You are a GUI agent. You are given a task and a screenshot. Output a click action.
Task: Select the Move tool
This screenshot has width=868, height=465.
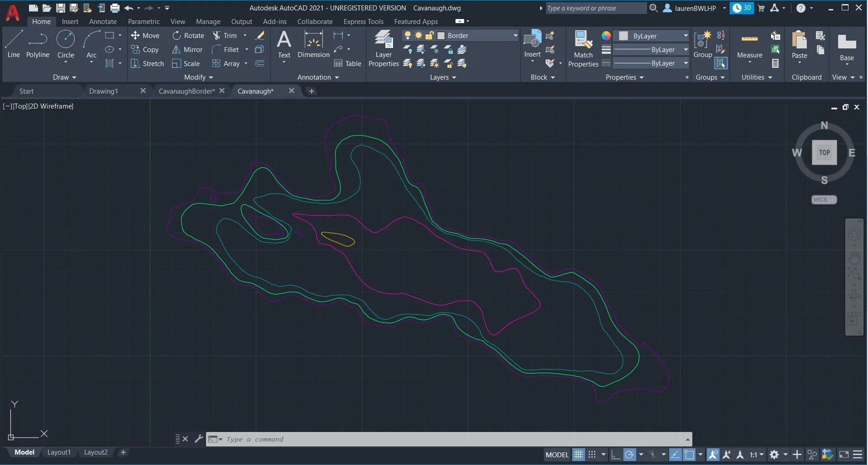click(146, 35)
